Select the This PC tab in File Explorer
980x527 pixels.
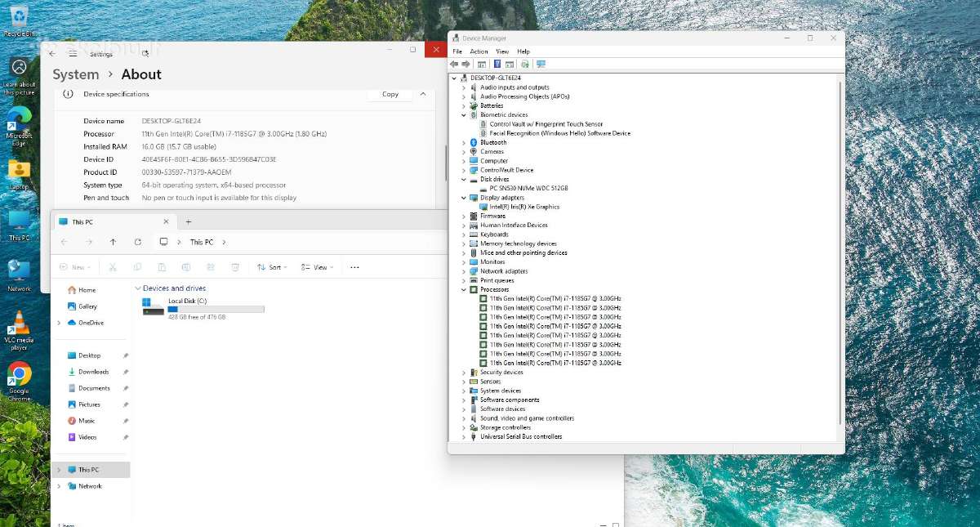(x=114, y=221)
